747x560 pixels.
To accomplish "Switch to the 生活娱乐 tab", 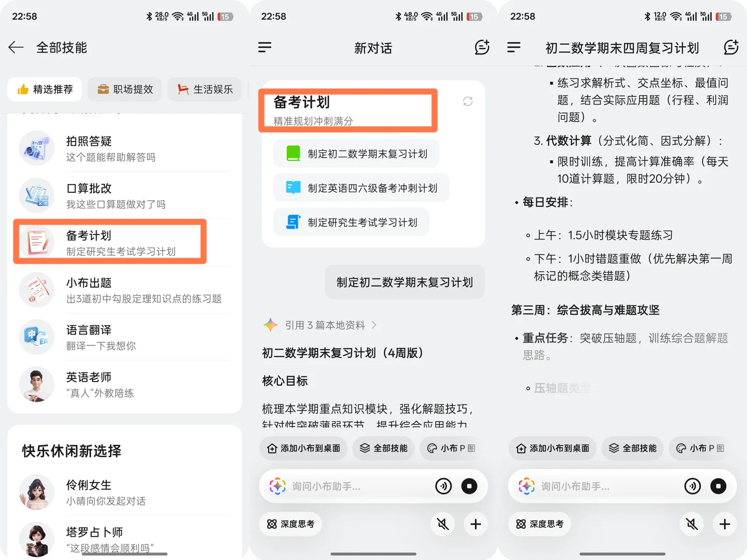I will tap(204, 89).
